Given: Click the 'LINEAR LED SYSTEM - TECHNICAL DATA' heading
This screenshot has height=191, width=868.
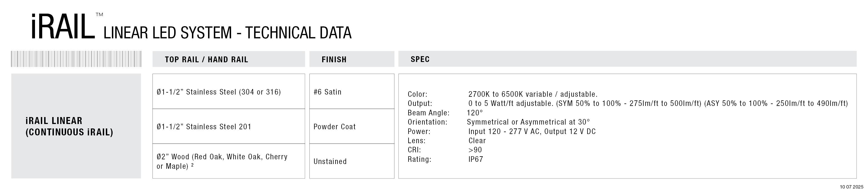Looking at the screenshot, I should click(x=227, y=33).
